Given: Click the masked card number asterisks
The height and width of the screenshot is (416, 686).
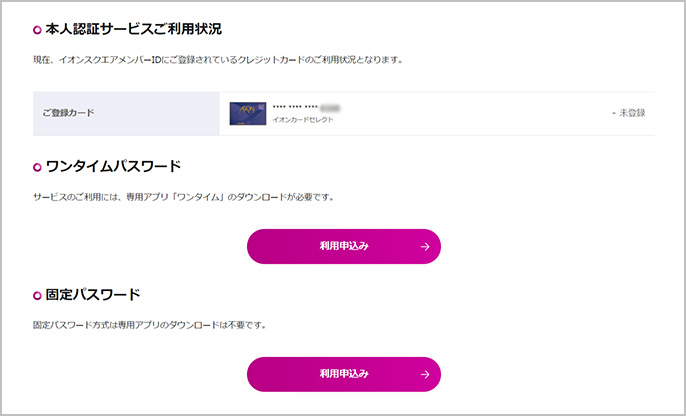Looking at the screenshot, I should [295, 107].
